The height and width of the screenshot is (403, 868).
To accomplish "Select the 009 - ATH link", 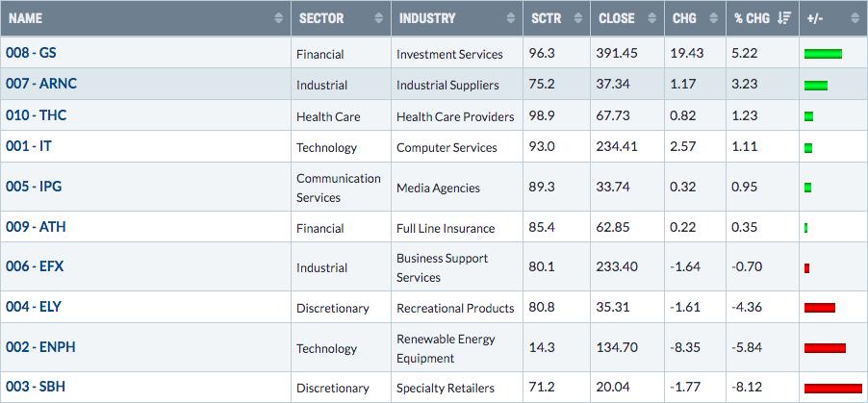I will (36, 226).
